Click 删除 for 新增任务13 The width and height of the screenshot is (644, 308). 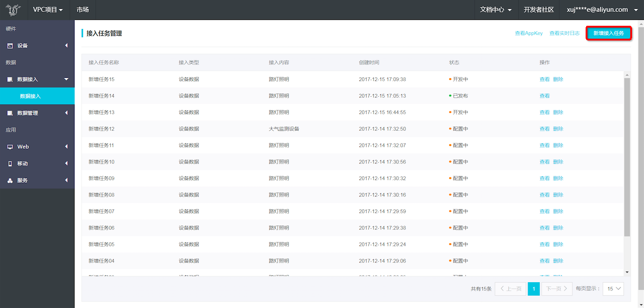tap(558, 112)
